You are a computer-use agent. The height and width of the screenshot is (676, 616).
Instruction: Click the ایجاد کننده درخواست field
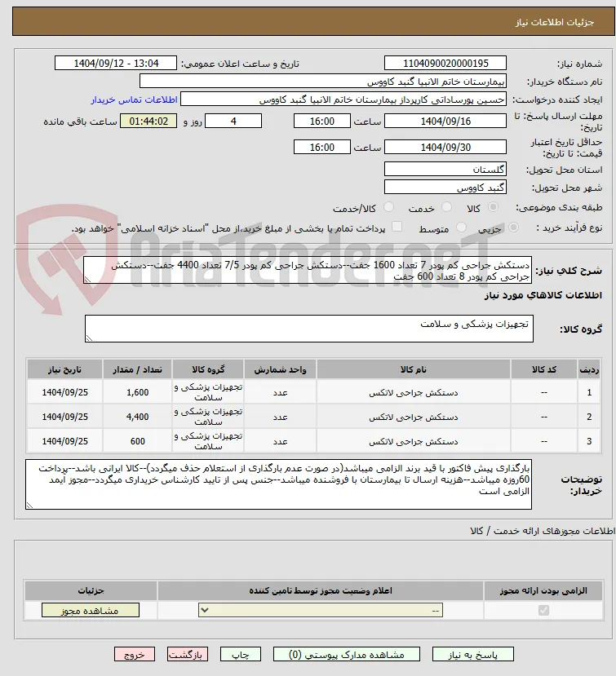343,99
